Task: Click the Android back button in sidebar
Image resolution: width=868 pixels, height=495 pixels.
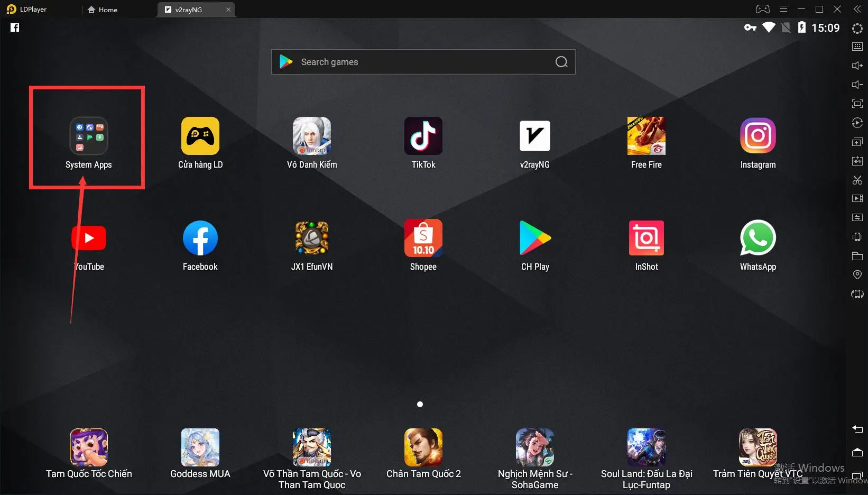Action: (857, 429)
